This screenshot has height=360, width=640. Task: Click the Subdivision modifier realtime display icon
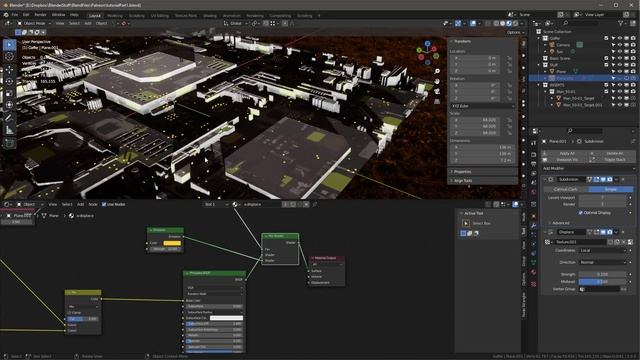click(x=603, y=179)
